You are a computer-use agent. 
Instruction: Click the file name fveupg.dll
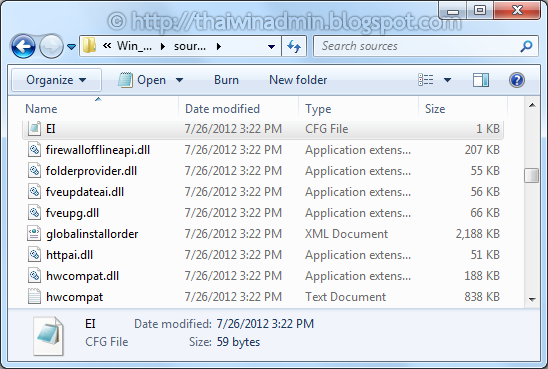click(72, 213)
